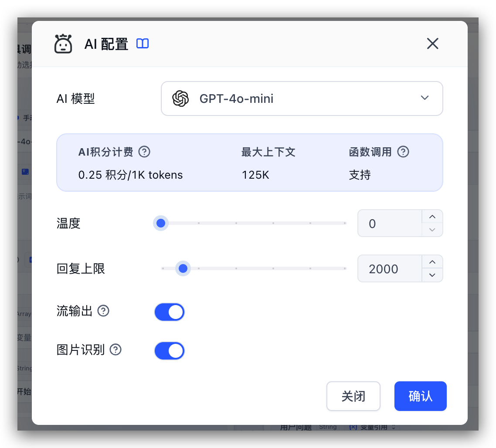The image size is (496, 448).
Task: Show help for AI积分计费
Action: point(144,152)
